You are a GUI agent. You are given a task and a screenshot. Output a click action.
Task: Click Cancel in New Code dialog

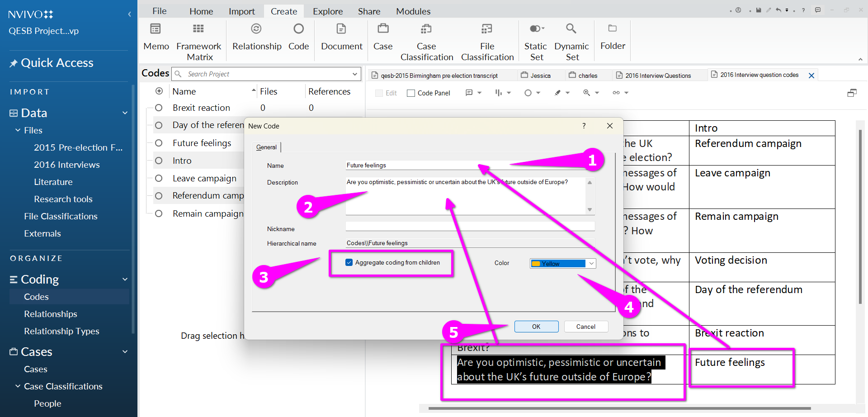coord(585,327)
